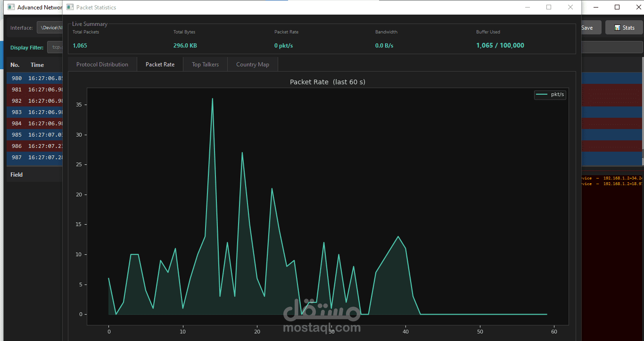Click Buffer Used value 1,065 / 100,000
644x341 pixels.
[x=500, y=46]
